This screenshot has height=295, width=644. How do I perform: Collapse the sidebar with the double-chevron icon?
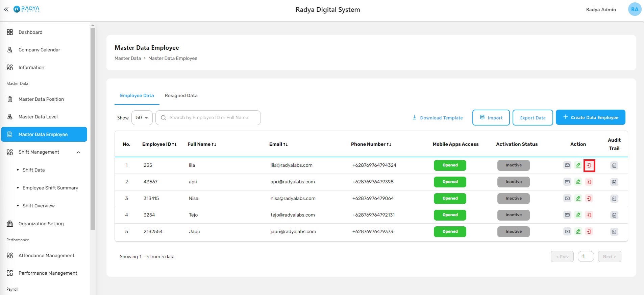tap(6, 9)
